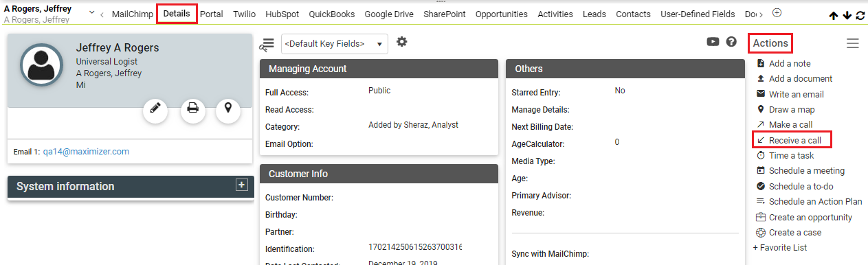Click the AgeCalculator field label

(x=538, y=144)
